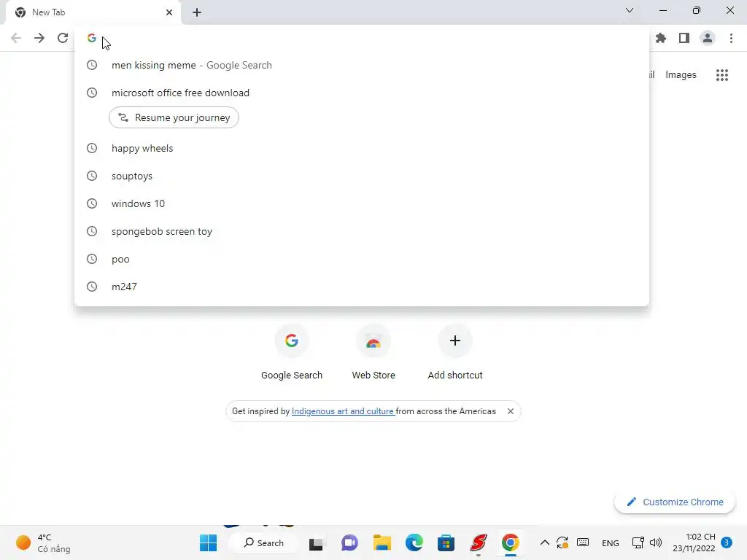Go forward to the next page
This screenshot has height=560, width=747.
(x=39, y=38)
